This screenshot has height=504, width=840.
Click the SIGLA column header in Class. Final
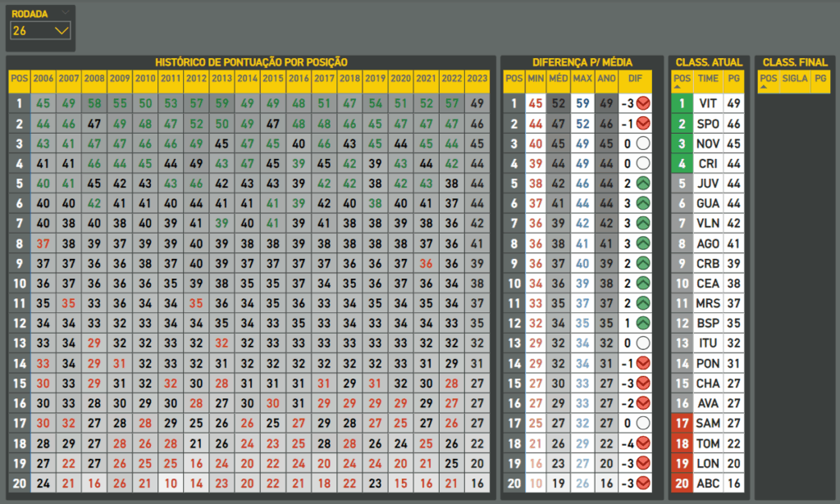[x=794, y=79]
